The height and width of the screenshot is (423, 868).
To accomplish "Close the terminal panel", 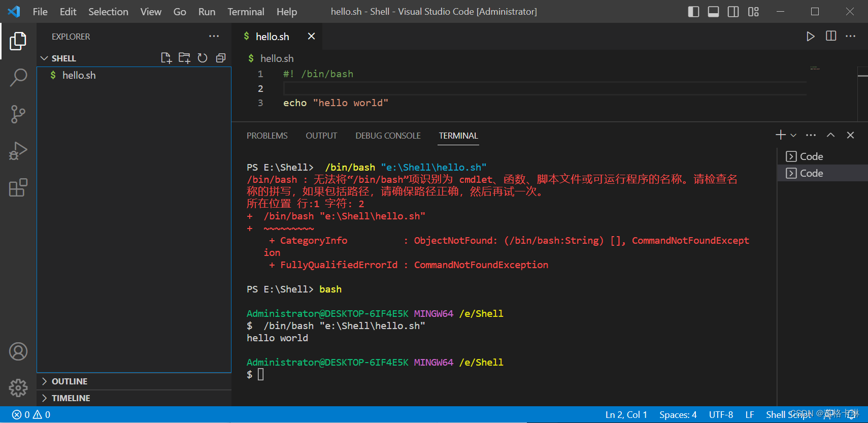I will 851,135.
